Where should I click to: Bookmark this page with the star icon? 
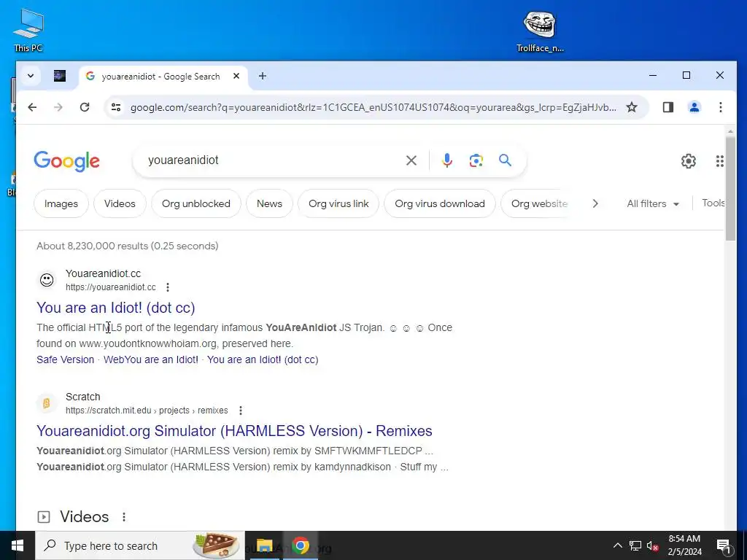(x=632, y=107)
